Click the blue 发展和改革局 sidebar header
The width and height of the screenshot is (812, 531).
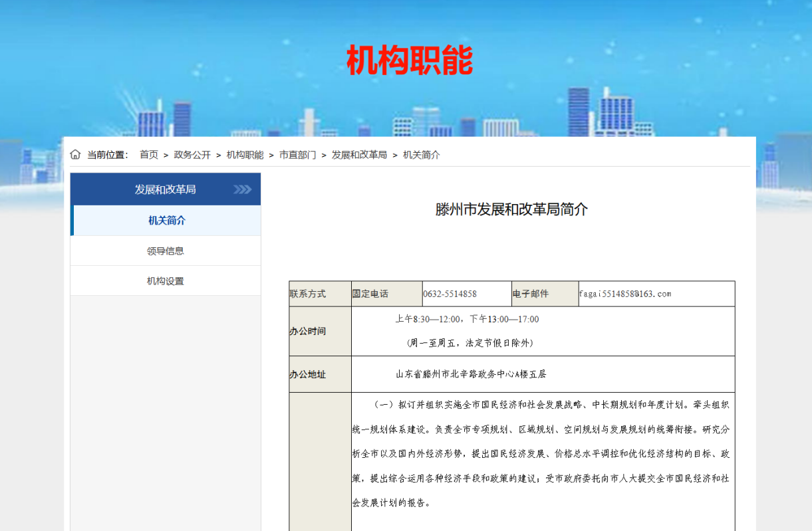click(x=165, y=189)
